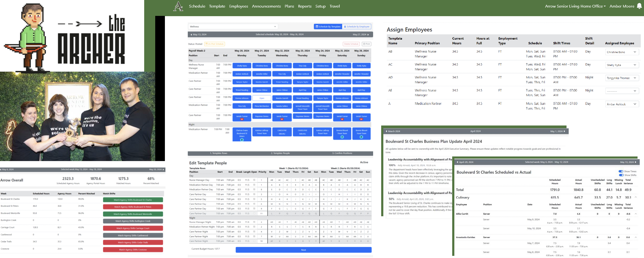Screen dimensions: 644x258
Task: Click the P badge on Clarisse Evans shift
Action: (242, 140)
